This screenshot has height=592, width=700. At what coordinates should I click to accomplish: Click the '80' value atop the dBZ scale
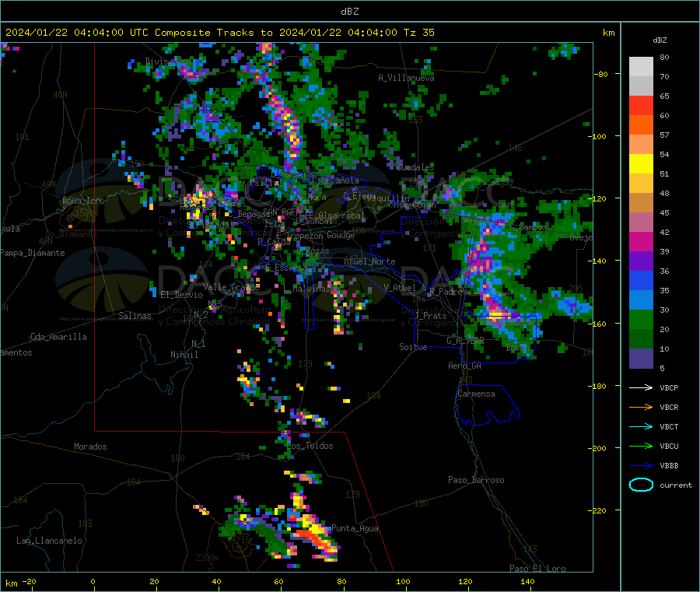tap(664, 57)
